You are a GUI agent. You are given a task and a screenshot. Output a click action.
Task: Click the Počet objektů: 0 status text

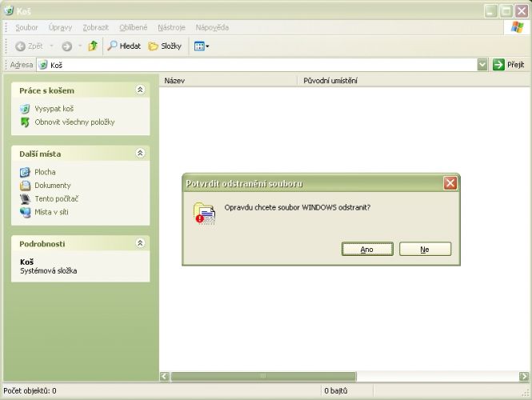[x=30, y=391]
